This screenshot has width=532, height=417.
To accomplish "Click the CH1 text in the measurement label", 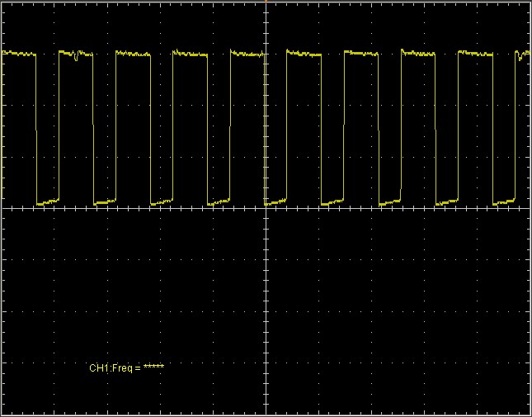I will (98, 367).
